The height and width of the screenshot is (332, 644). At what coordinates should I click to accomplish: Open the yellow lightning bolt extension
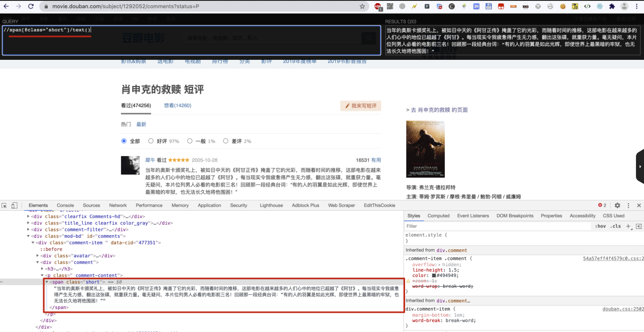click(414, 6)
